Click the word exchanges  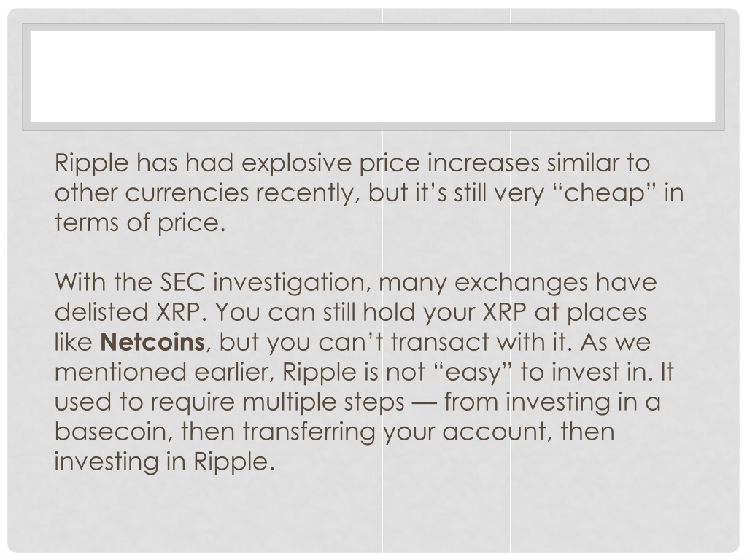[x=522, y=282]
